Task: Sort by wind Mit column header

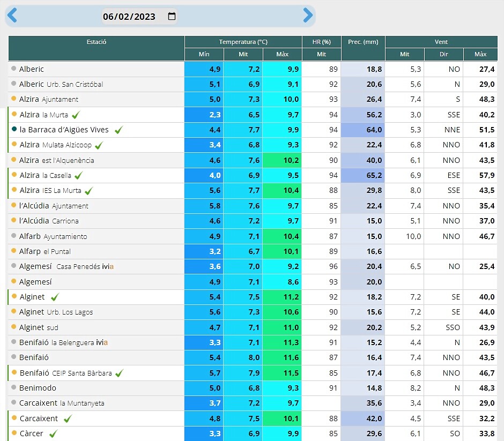Action: pos(405,54)
